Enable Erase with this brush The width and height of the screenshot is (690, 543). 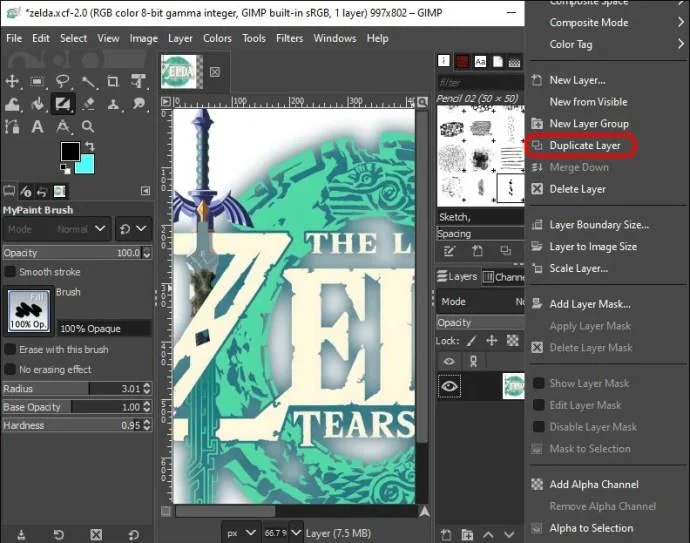point(10,349)
